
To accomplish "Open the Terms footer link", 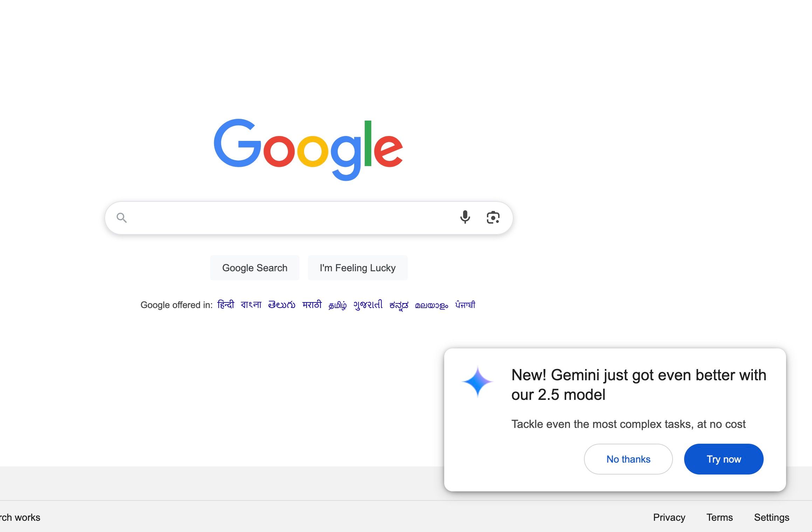I will tap(720, 517).
